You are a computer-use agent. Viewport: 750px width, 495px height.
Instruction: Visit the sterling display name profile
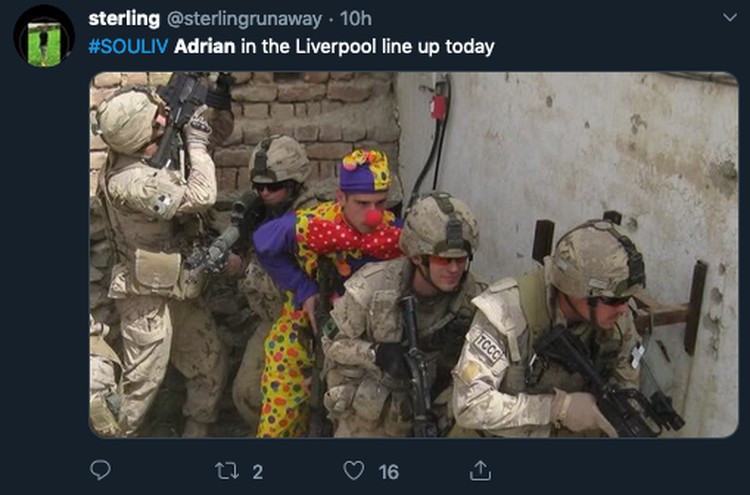(x=124, y=19)
